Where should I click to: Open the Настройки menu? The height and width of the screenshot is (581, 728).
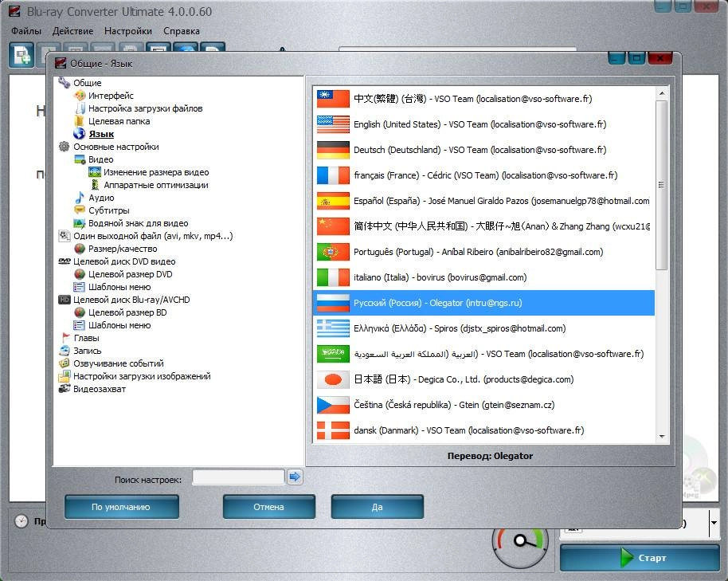click(128, 31)
